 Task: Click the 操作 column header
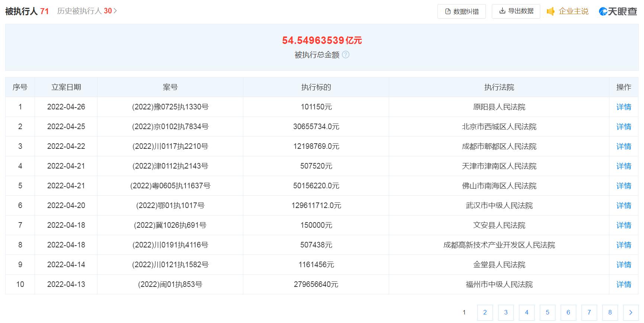point(624,87)
